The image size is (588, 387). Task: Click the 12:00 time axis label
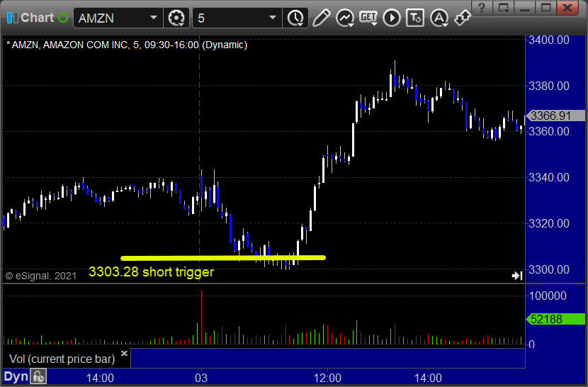(x=327, y=378)
